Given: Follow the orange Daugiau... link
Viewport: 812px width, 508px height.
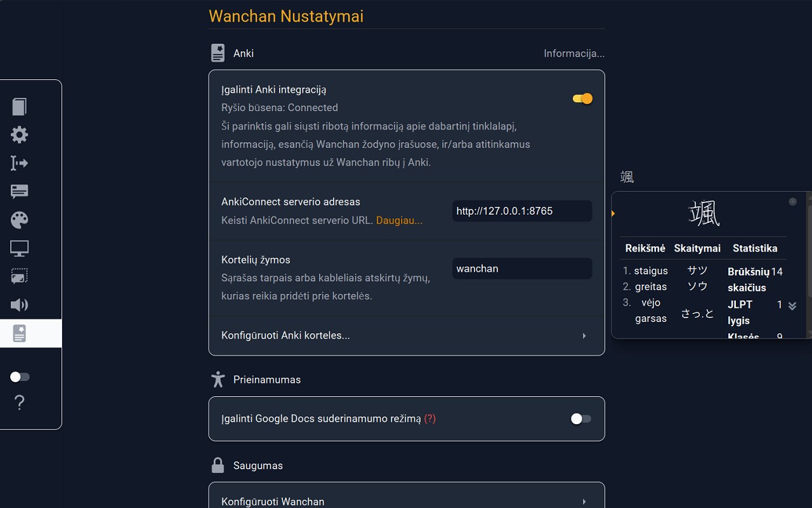Looking at the screenshot, I should [x=399, y=220].
